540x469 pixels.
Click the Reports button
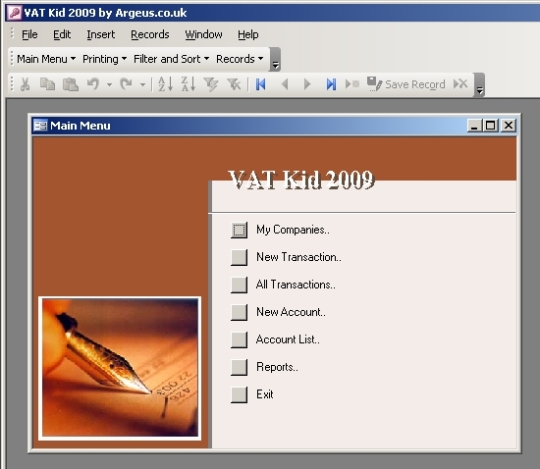point(239,367)
